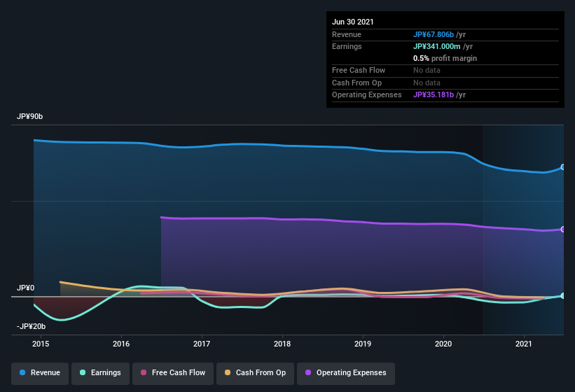
Task: Click the JP¥90b y-axis label
Action: [29, 116]
